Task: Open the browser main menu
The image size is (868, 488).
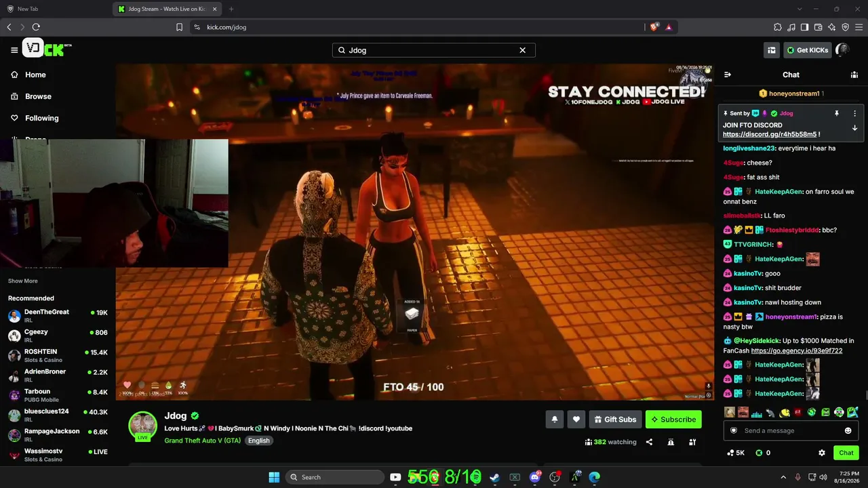Action: click(x=859, y=27)
